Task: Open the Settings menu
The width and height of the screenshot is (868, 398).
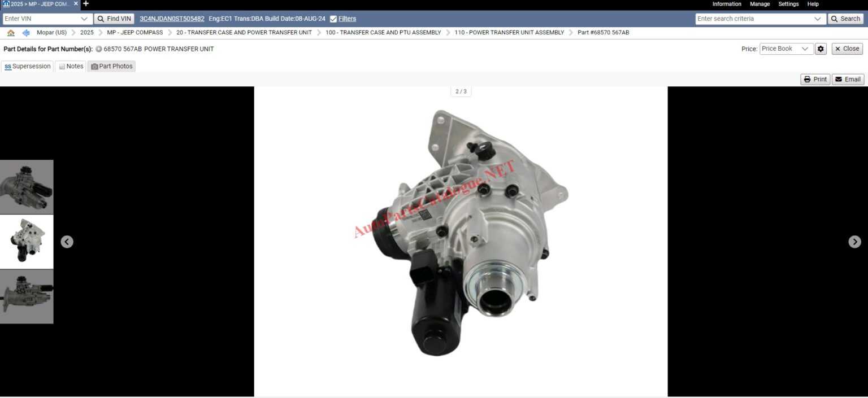Action: [x=788, y=4]
